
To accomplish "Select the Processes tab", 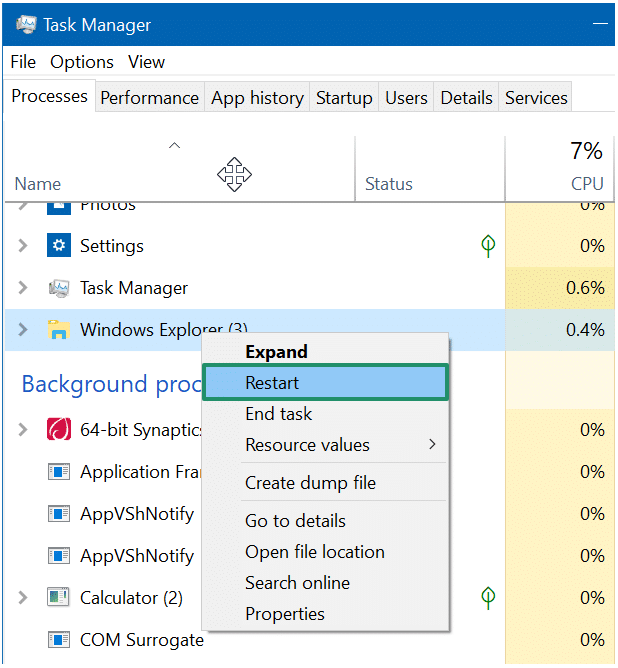I will point(49,96).
